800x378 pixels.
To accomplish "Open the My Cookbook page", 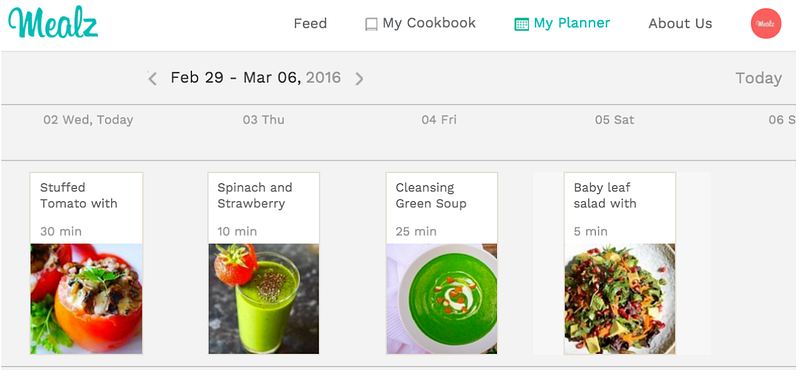I will click(x=429, y=23).
